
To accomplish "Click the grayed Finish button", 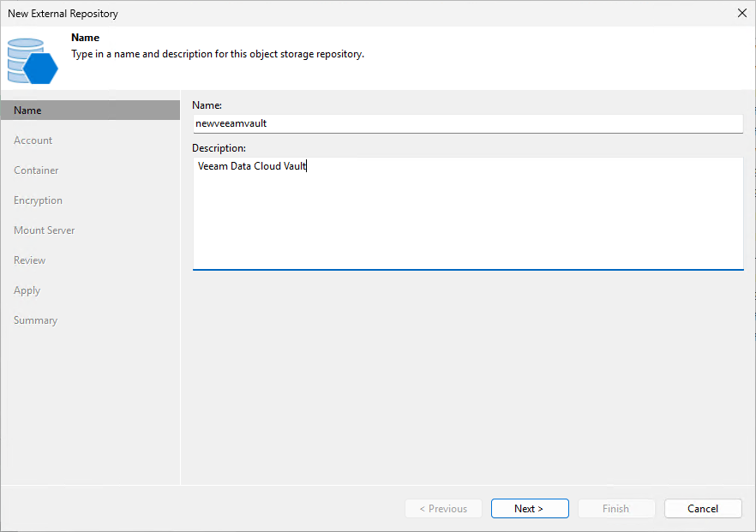I will 616,508.
